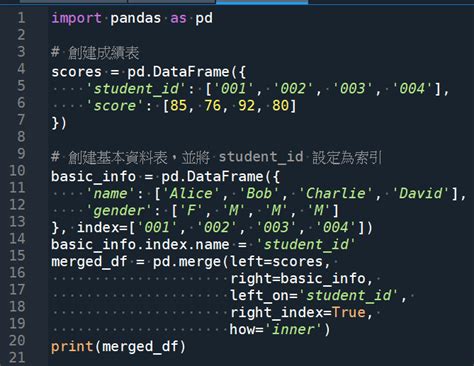Click line number 1 in the gutter
The width and height of the screenshot is (474, 366).
21,18
